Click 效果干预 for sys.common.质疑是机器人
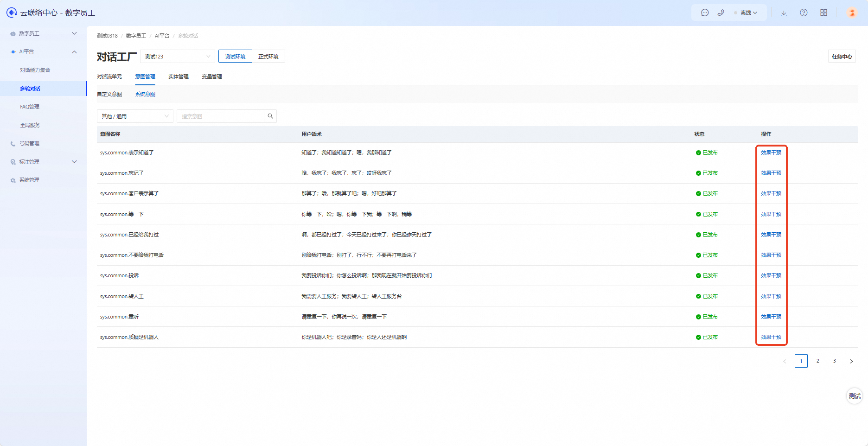 [771, 337]
